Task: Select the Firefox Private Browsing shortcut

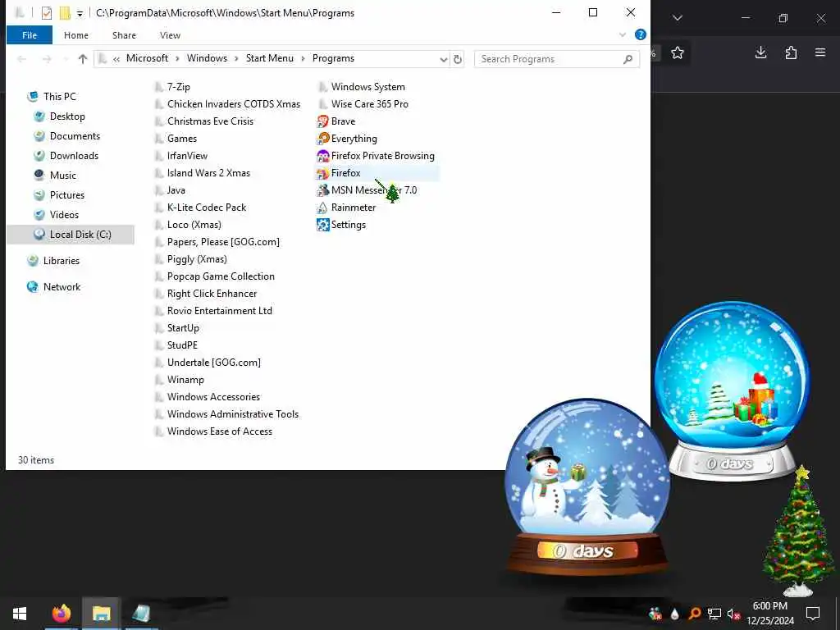Action: (376, 155)
